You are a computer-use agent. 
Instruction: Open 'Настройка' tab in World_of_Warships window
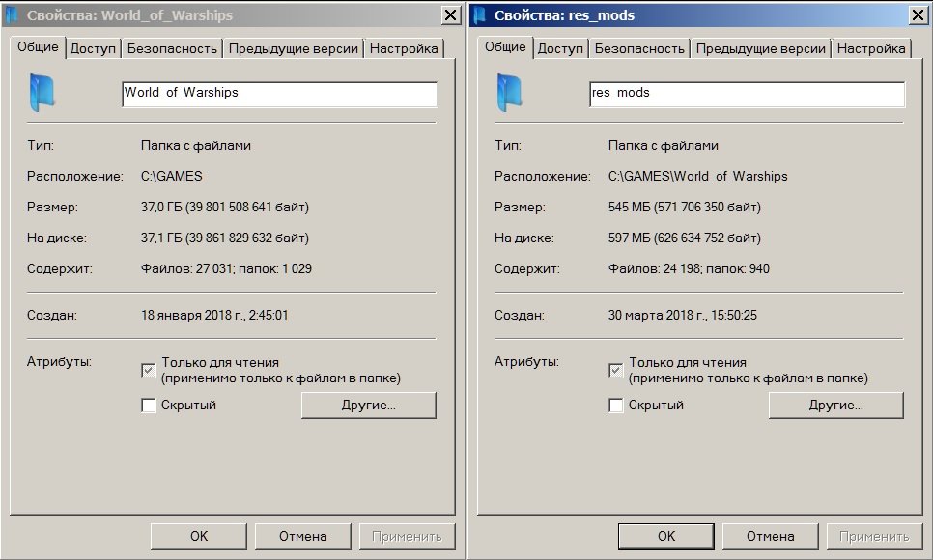(x=404, y=49)
